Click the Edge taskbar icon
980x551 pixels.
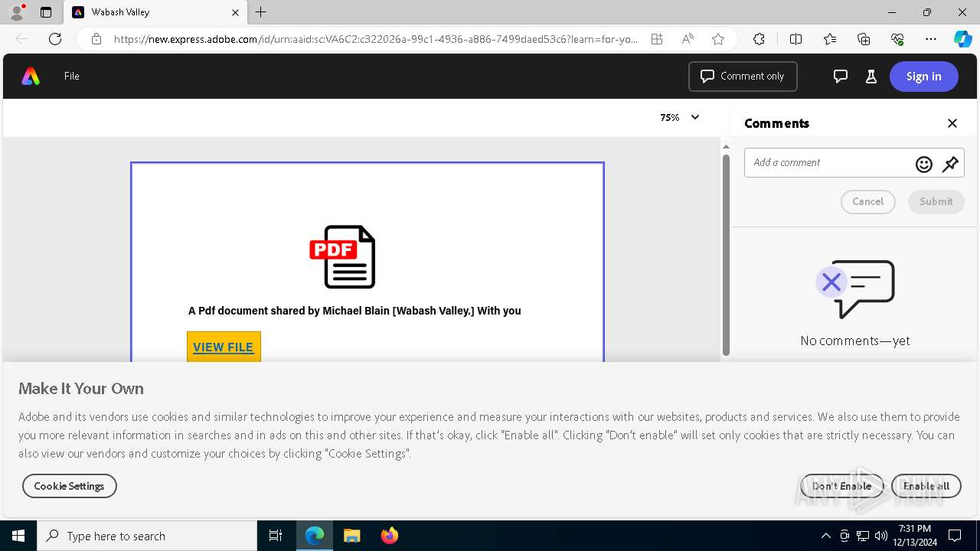point(315,536)
